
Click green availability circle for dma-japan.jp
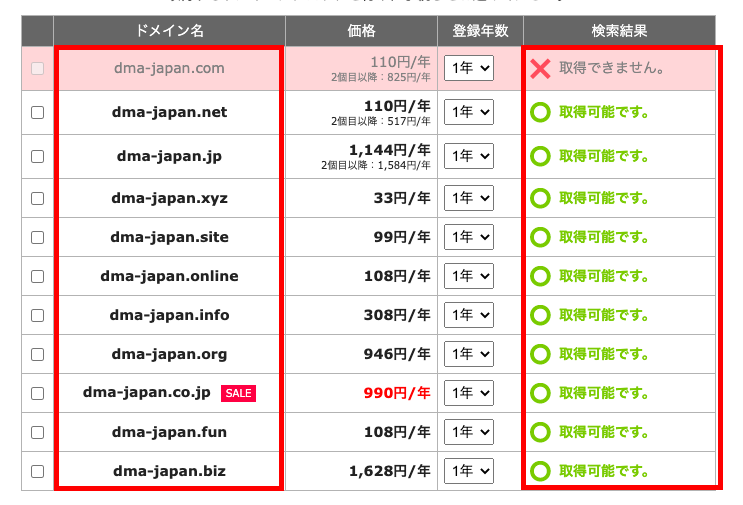[540, 156]
